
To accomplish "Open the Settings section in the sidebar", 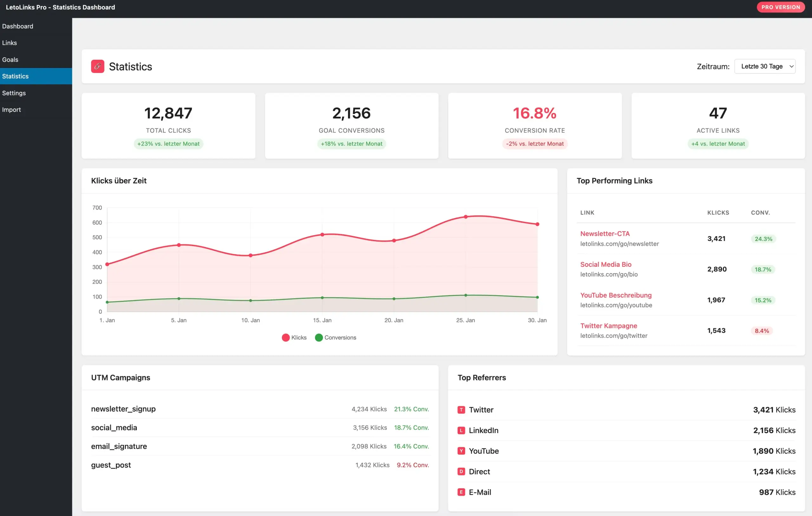I will coord(14,93).
